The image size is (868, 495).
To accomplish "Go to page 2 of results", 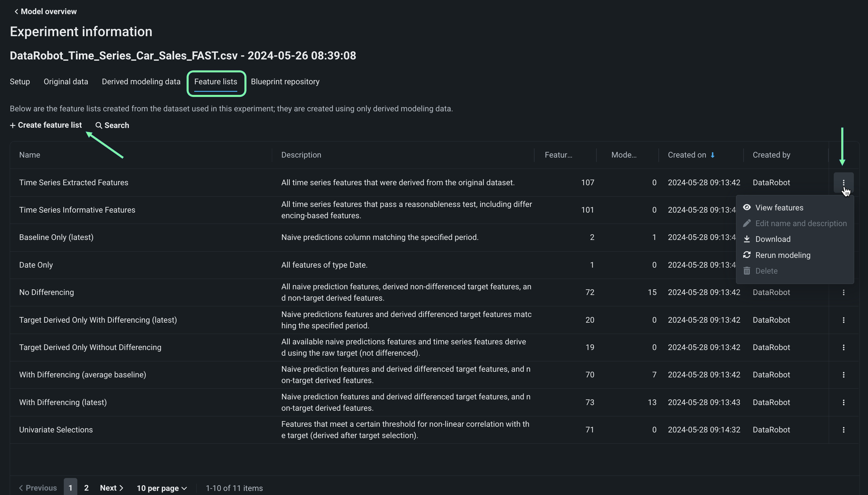I will click(86, 488).
